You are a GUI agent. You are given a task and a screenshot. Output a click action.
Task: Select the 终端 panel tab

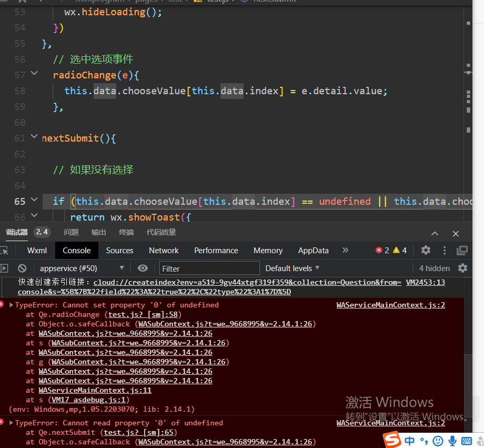127,232
